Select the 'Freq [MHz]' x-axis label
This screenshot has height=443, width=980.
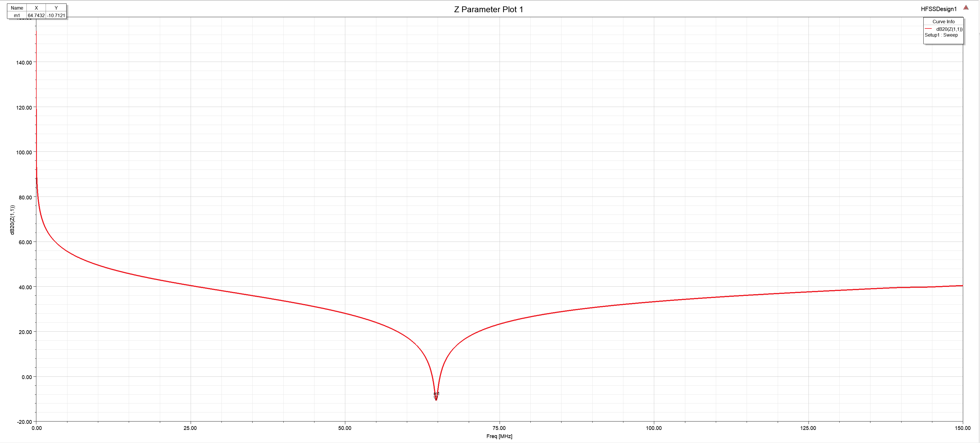499,436
